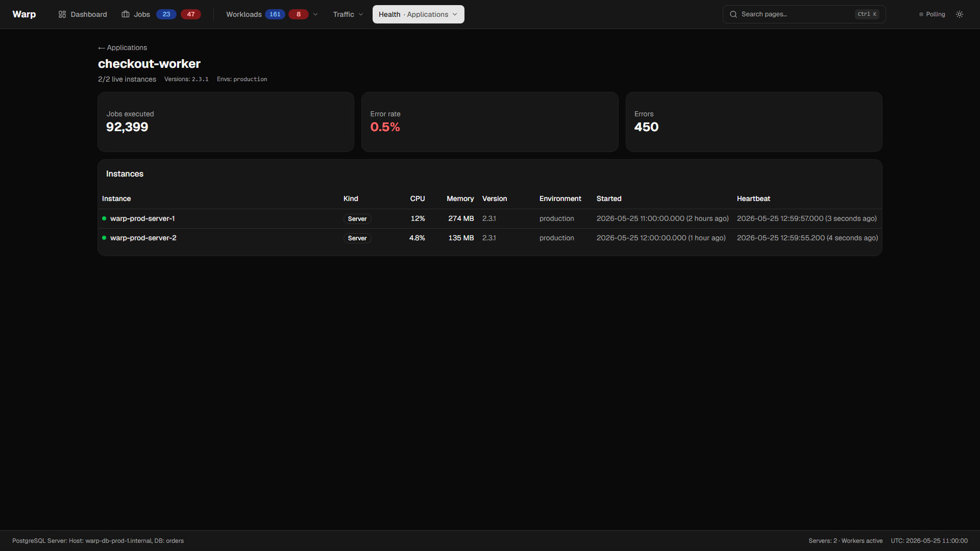Expand the Workloads dropdown chevron
The height and width of the screenshot is (551, 980).
click(x=315, y=14)
